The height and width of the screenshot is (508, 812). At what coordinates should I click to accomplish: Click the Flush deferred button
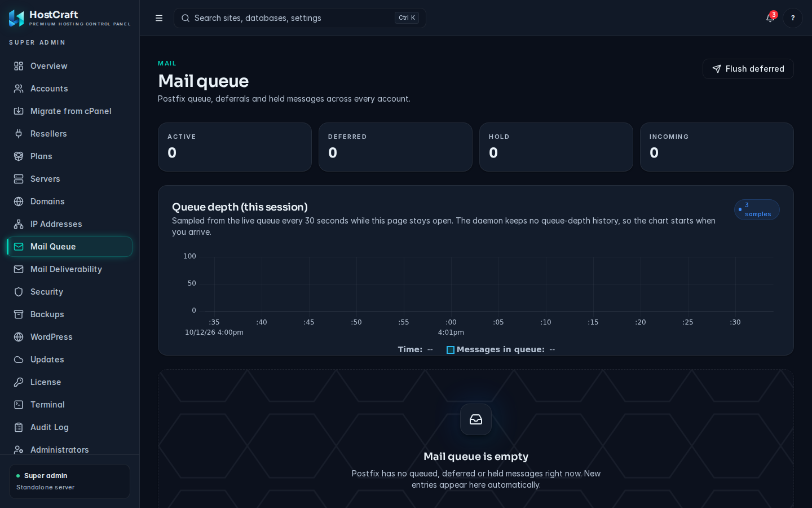(748, 69)
